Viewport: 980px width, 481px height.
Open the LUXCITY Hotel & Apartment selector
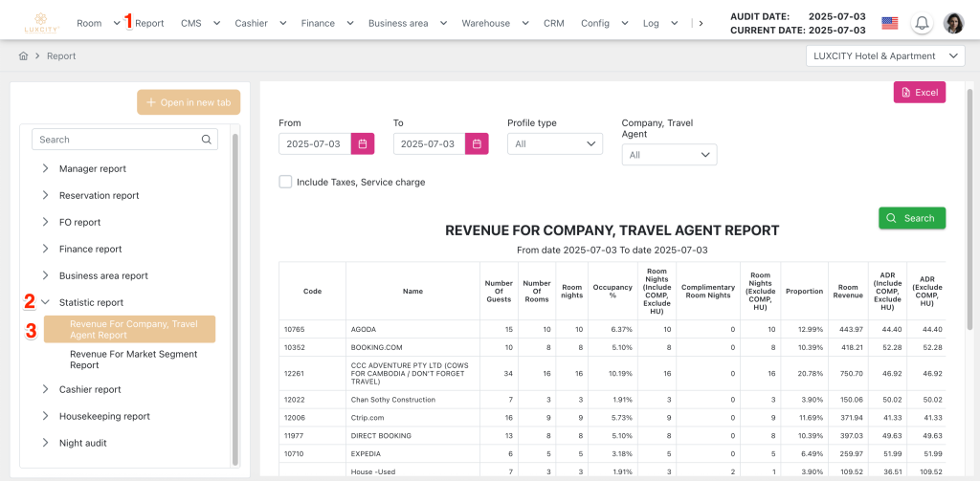point(885,56)
